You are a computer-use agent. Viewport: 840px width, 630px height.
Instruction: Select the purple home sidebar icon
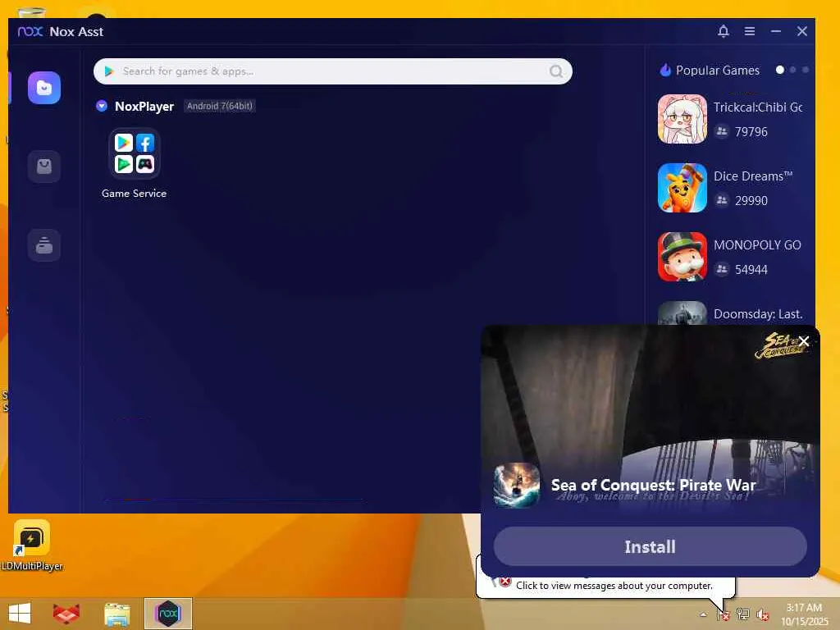44,87
